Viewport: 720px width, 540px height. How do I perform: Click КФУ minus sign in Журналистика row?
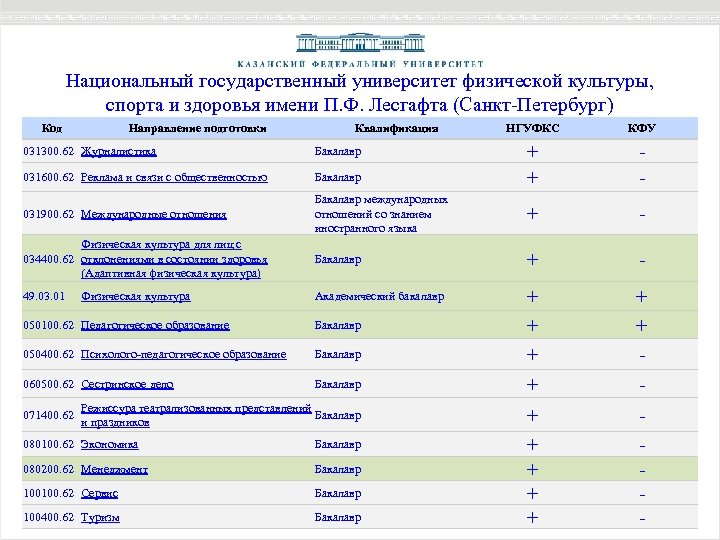642,153
